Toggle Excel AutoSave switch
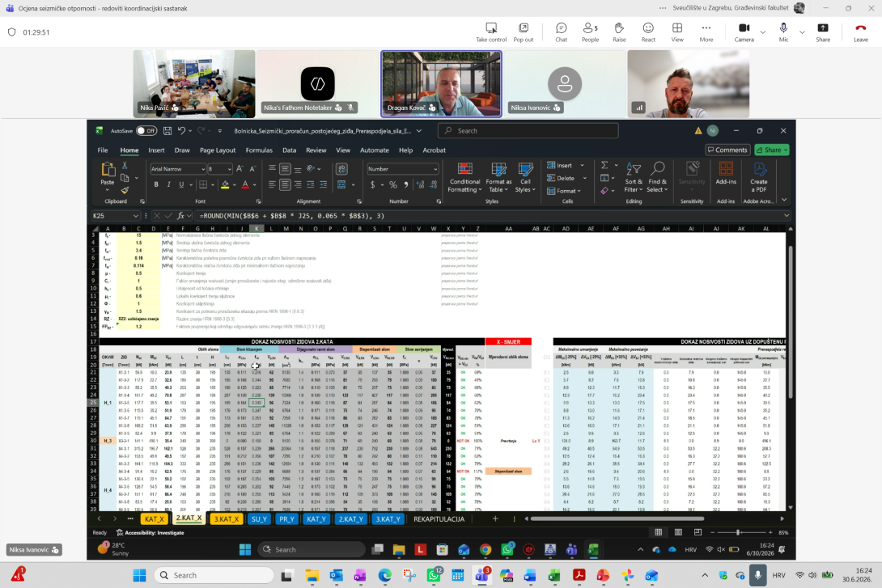 pyautogui.click(x=146, y=130)
